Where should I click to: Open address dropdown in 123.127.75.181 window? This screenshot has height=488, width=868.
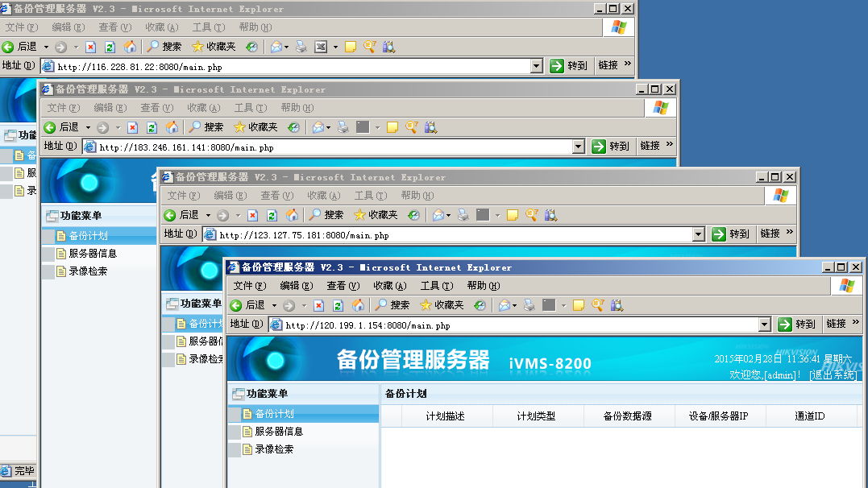click(x=699, y=234)
